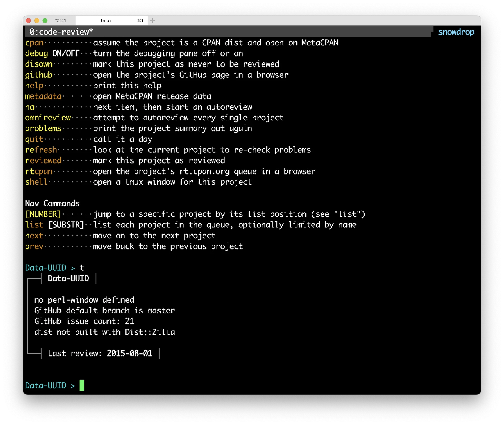Collapse the Last review 2015-08-01 section
The image size is (504, 425).
100,353
